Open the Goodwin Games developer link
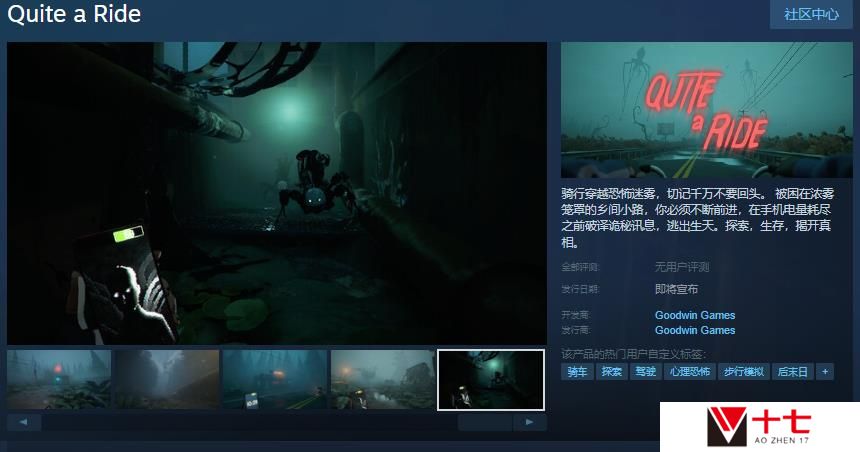This screenshot has width=860, height=452. [x=695, y=315]
